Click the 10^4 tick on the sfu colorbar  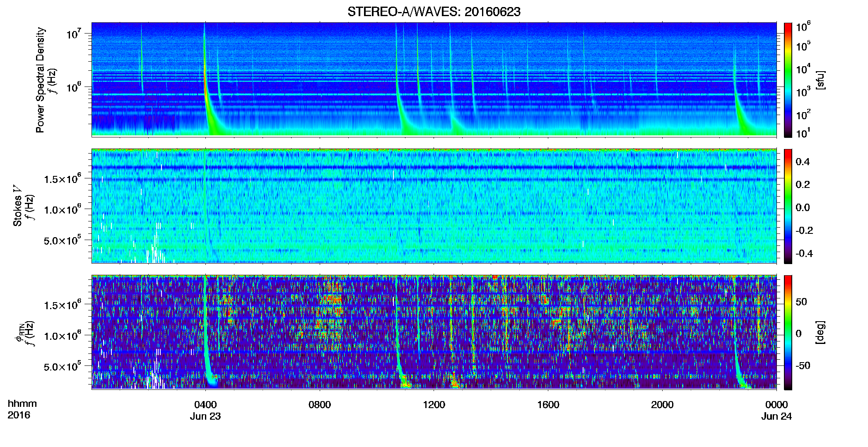tap(803, 69)
